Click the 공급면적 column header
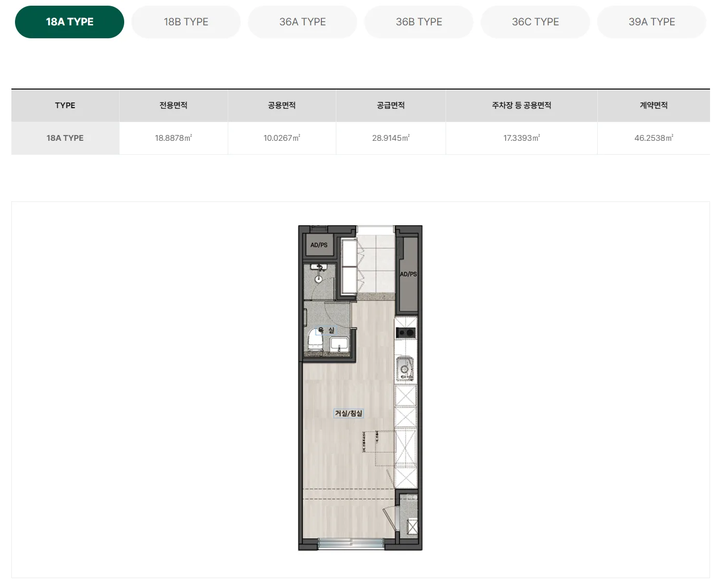Image resolution: width=724 pixels, height=588 pixels. [x=391, y=106]
